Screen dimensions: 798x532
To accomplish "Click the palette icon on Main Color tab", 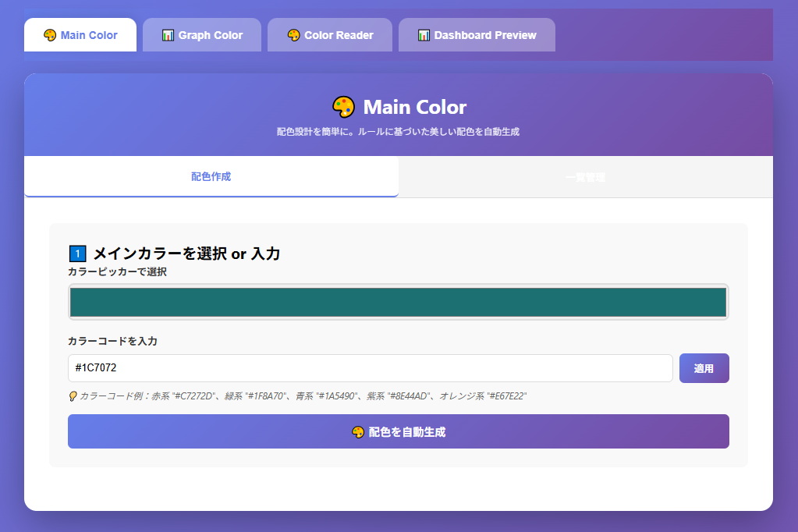I will pos(50,35).
